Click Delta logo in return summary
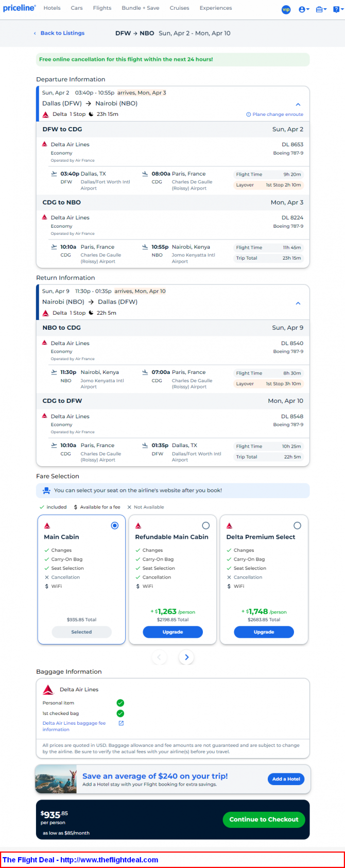This screenshot has height=868, width=345. (x=46, y=313)
